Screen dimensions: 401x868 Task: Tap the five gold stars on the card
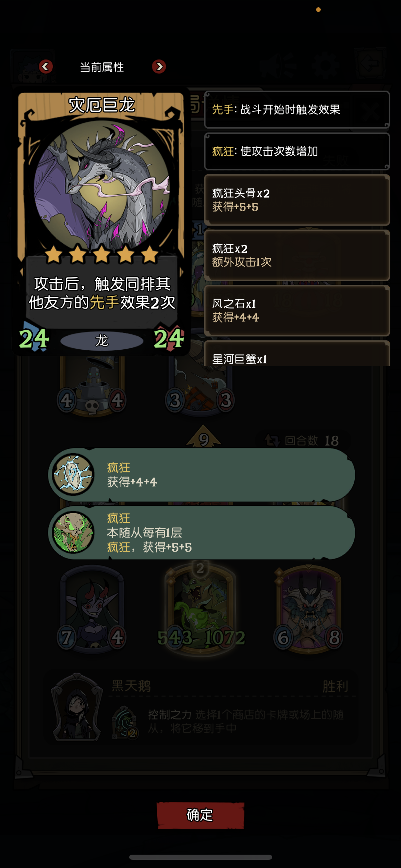pos(102,254)
